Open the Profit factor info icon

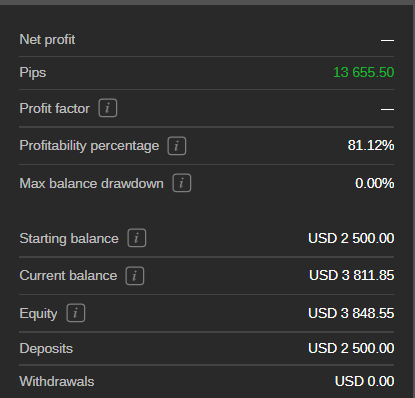coord(108,108)
